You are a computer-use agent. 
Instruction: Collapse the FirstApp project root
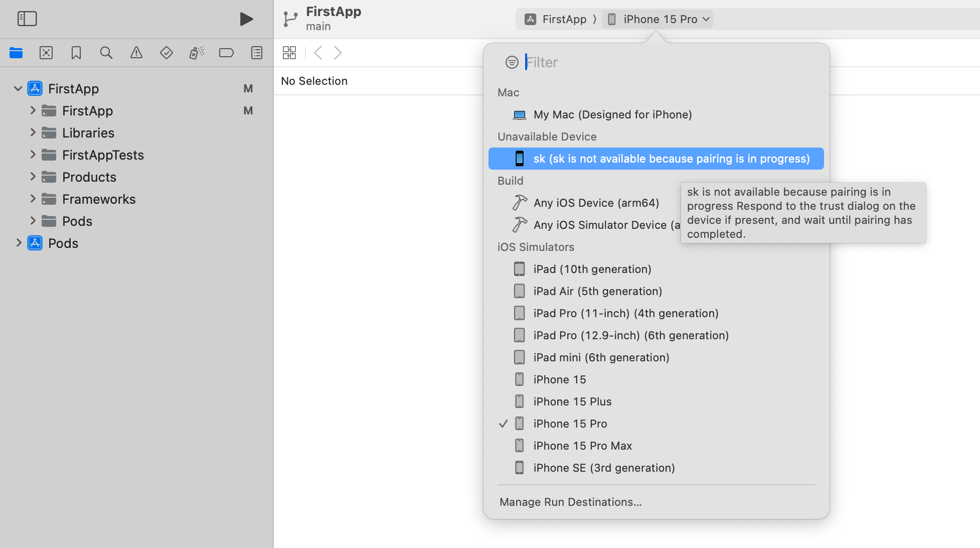coord(18,89)
